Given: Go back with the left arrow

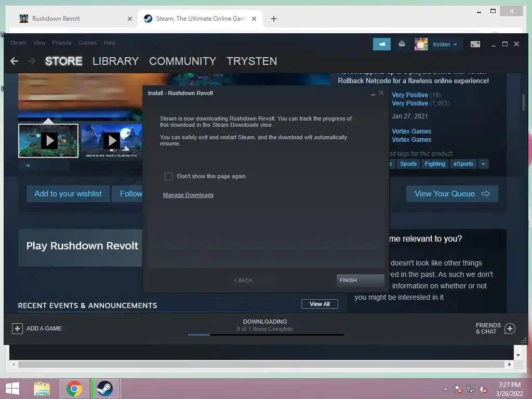Looking at the screenshot, I should tap(14, 61).
